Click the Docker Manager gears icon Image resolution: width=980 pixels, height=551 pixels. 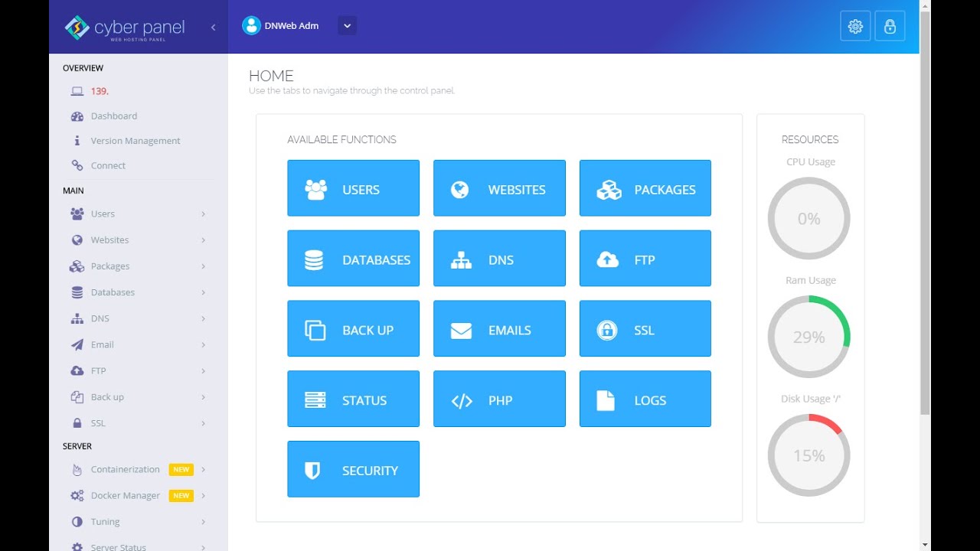(77, 496)
